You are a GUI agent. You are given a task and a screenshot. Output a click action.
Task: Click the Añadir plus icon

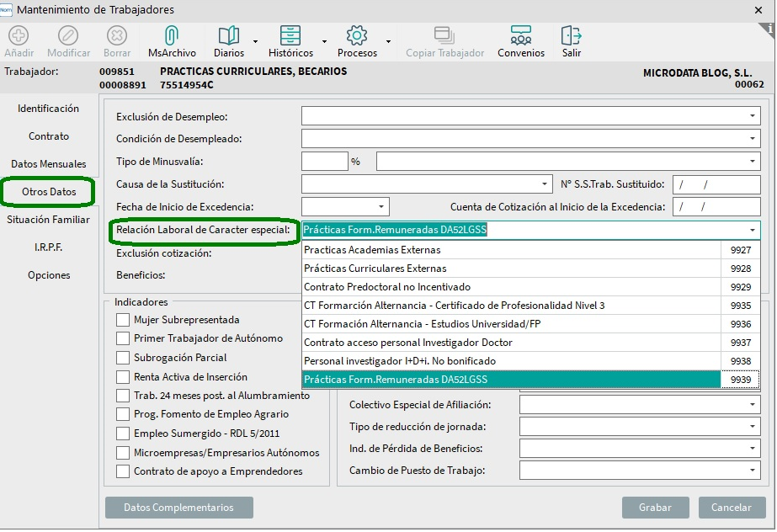click(x=19, y=35)
